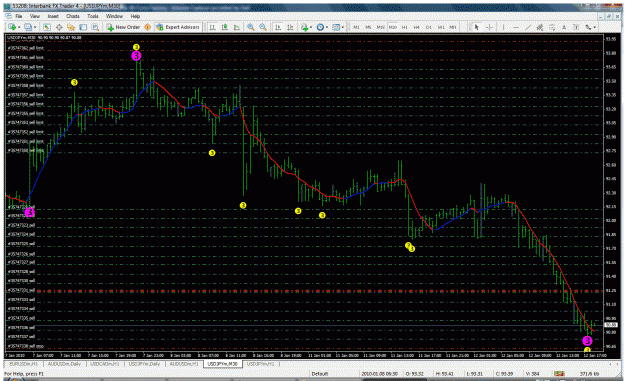Screen dimensions: 625x381
Task: Switch to the AUDUSDm,H1 chart tab
Action: pos(184,364)
